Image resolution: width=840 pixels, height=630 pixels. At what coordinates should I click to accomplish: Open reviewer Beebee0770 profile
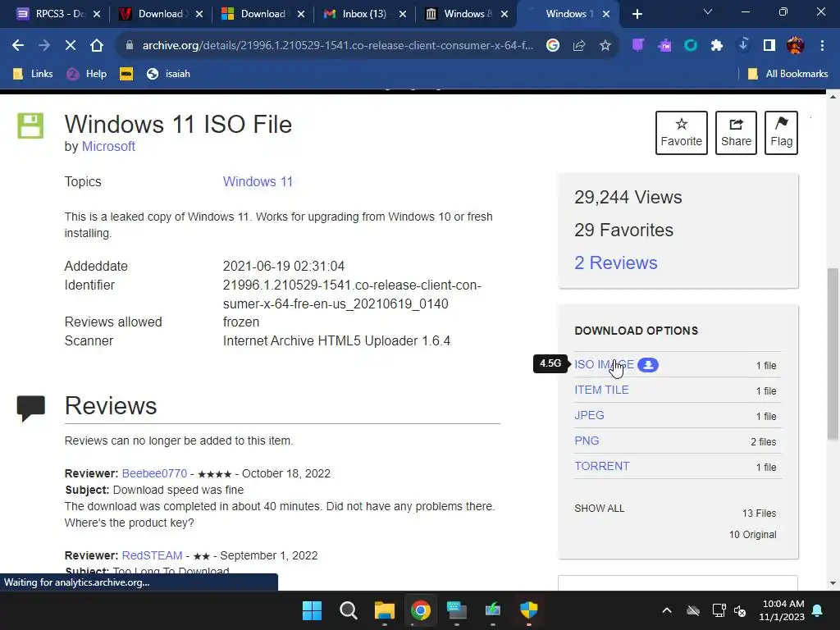coord(154,473)
